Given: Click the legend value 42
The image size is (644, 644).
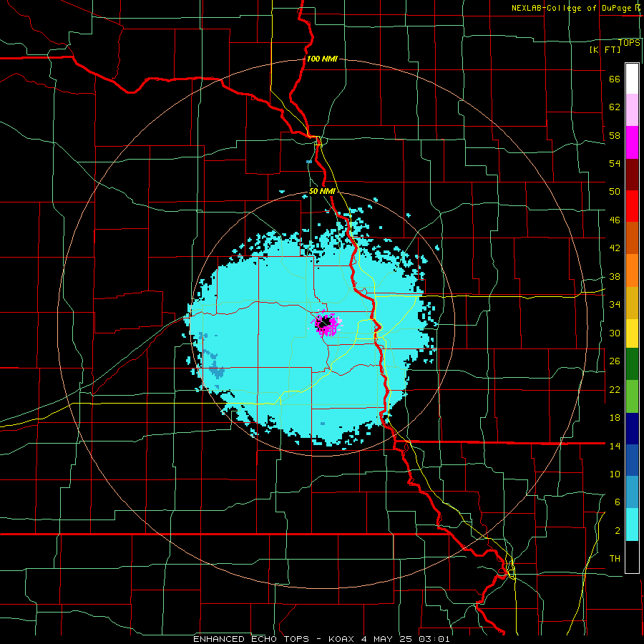Looking at the screenshot, I should point(615,248).
